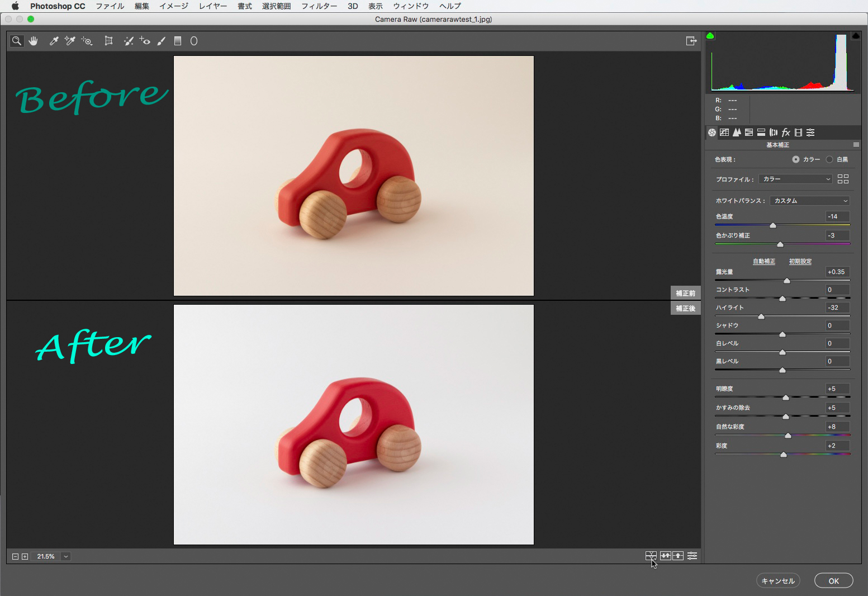Select the Radial Filter oval tool
The height and width of the screenshot is (596, 868).
click(x=194, y=41)
